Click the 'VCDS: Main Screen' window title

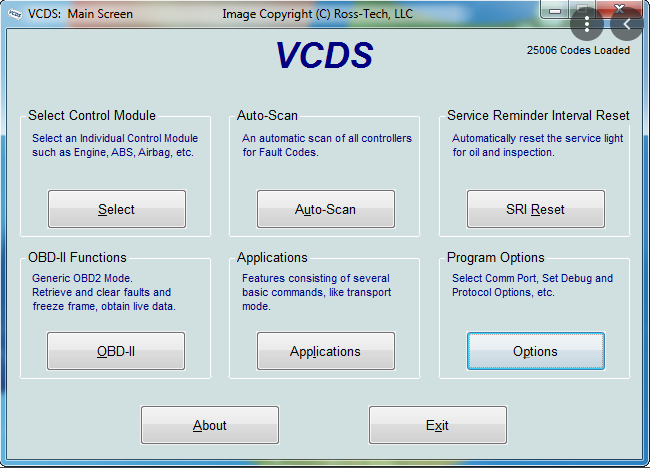click(80, 14)
